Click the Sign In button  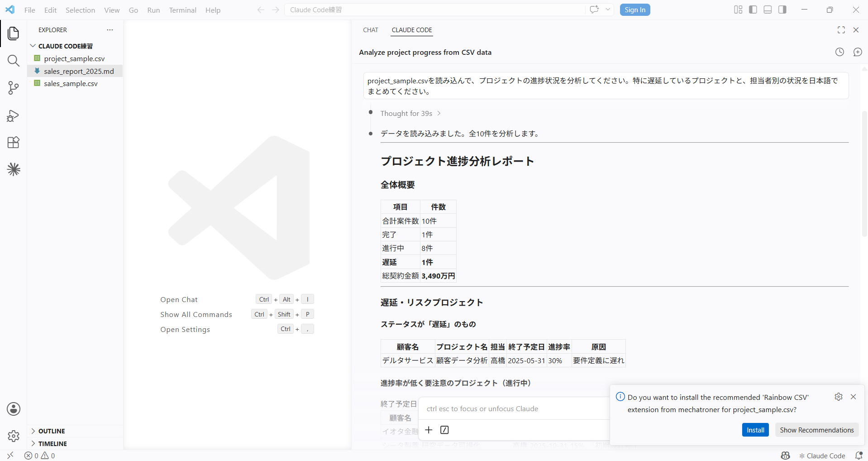pos(635,10)
